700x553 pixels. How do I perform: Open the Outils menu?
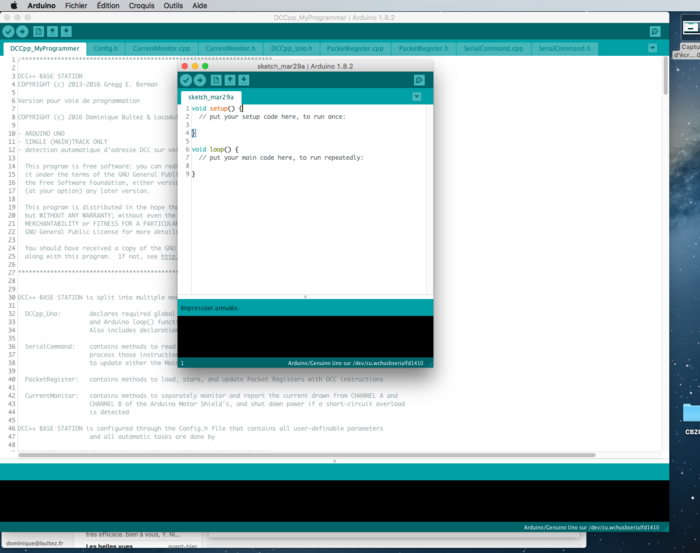(x=173, y=5)
